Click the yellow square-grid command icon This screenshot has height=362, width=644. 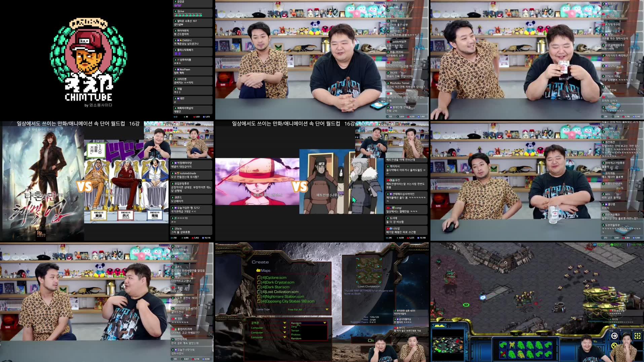pos(637,336)
